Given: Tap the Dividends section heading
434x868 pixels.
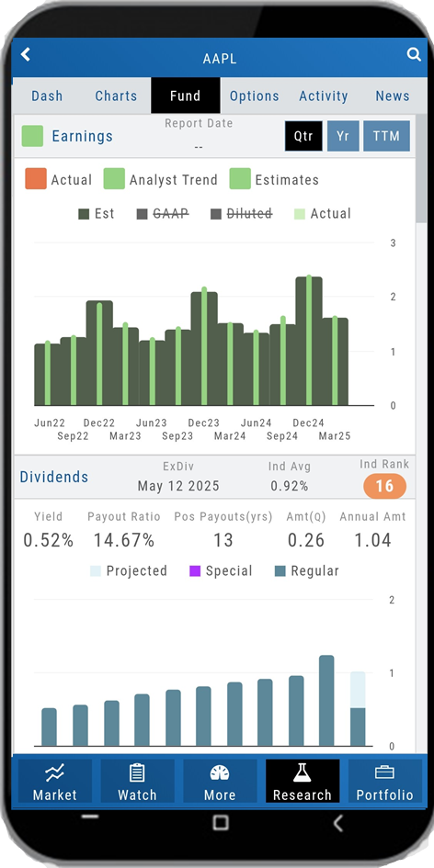Looking at the screenshot, I should pos(54,478).
